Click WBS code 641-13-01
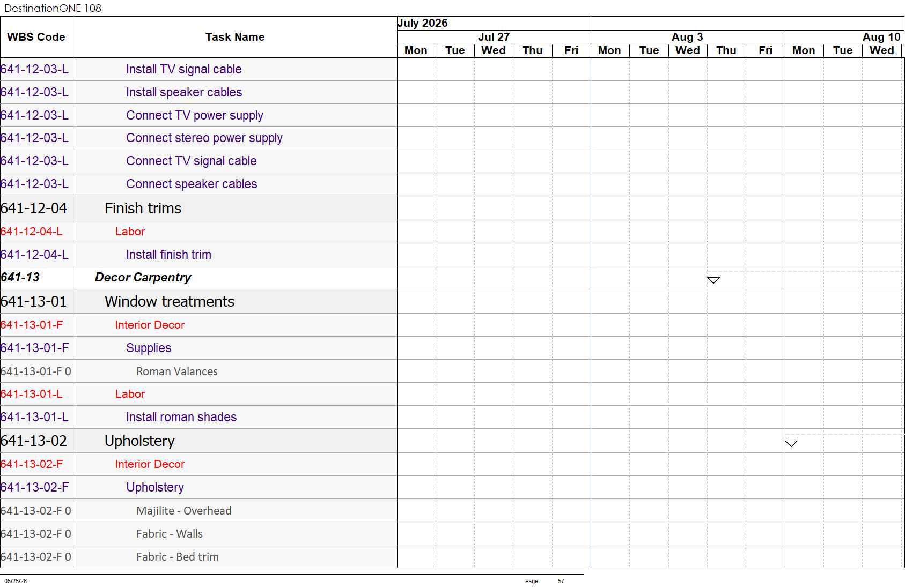Screen dimensions: 905x588 point(34,301)
